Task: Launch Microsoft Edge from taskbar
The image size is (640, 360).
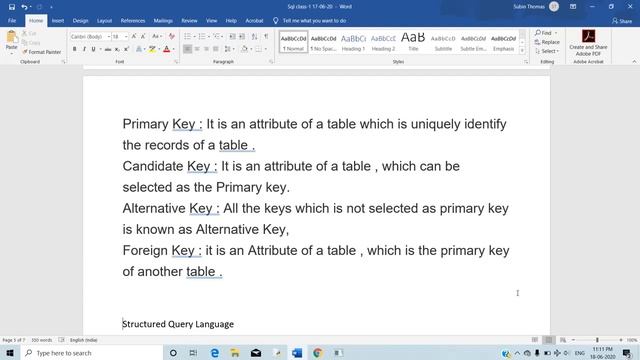Action: (x=215, y=353)
